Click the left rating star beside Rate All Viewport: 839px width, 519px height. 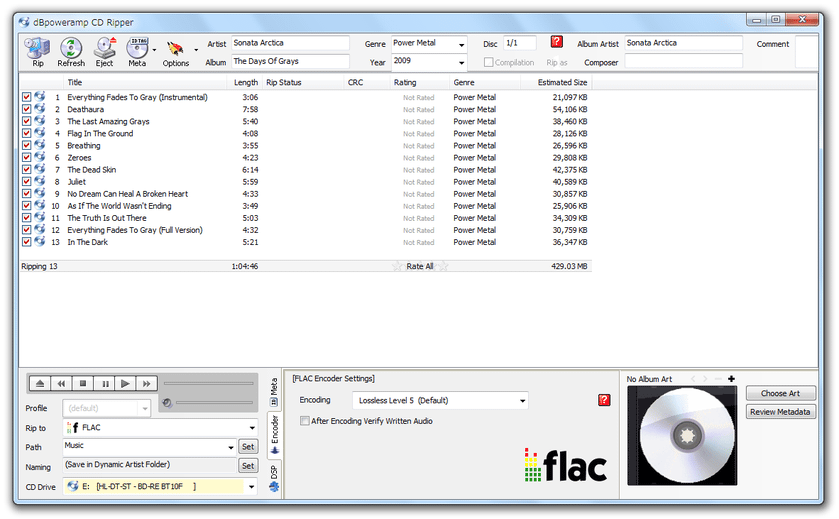tap(397, 266)
